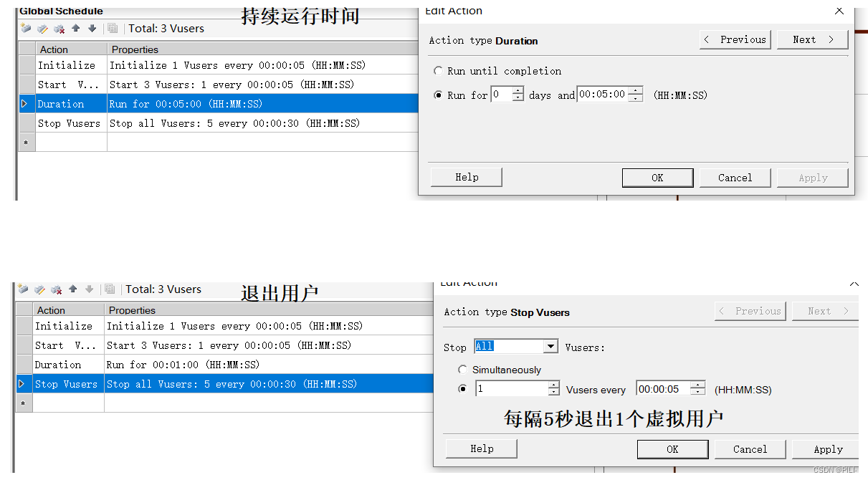Select the edit action pencil icon
Screen dimensions: 868x480
tap(42, 29)
